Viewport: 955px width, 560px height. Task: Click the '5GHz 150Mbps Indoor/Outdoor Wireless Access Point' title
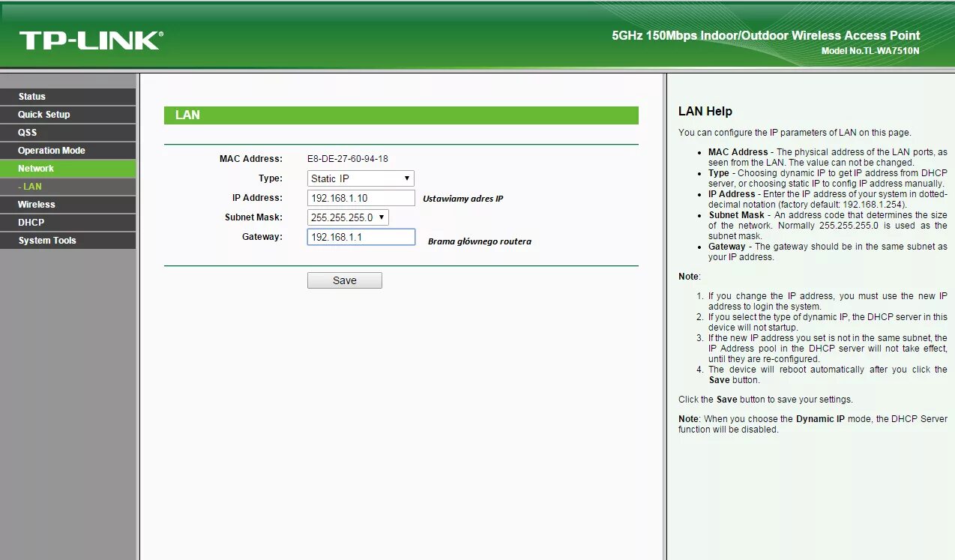[x=766, y=35]
